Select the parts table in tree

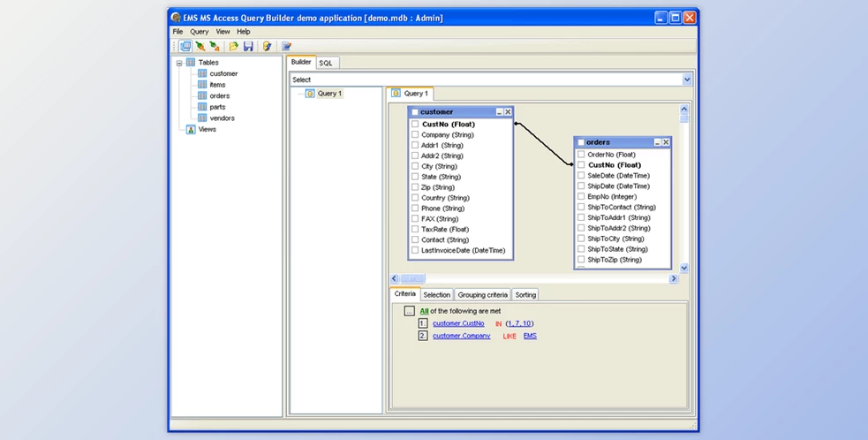click(x=217, y=107)
